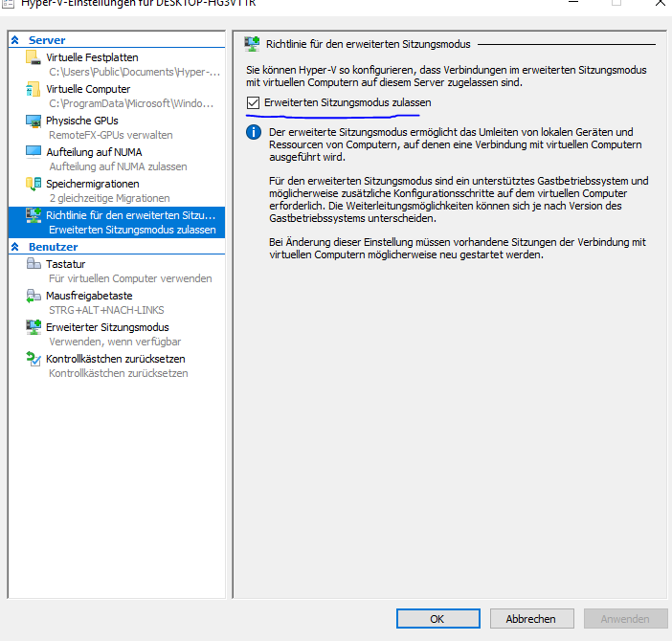Click the Virtuelle Festplatten drive icon
672x641 pixels.
coord(33,57)
